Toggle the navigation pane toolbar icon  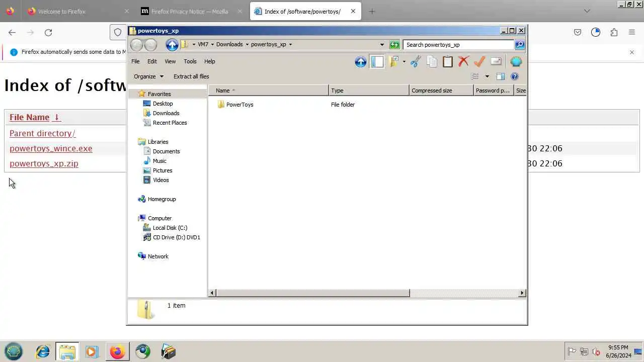[x=377, y=62]
